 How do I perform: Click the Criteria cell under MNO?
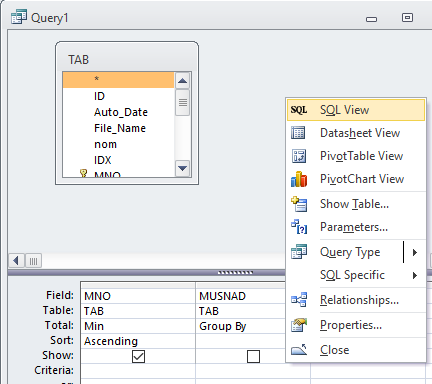[x=138, y=371]
